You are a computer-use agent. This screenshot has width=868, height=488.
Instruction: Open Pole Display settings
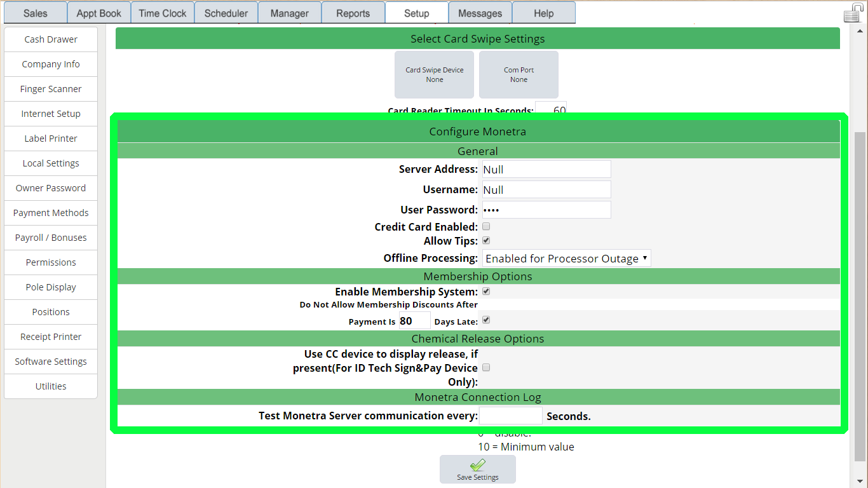point(51,287)
